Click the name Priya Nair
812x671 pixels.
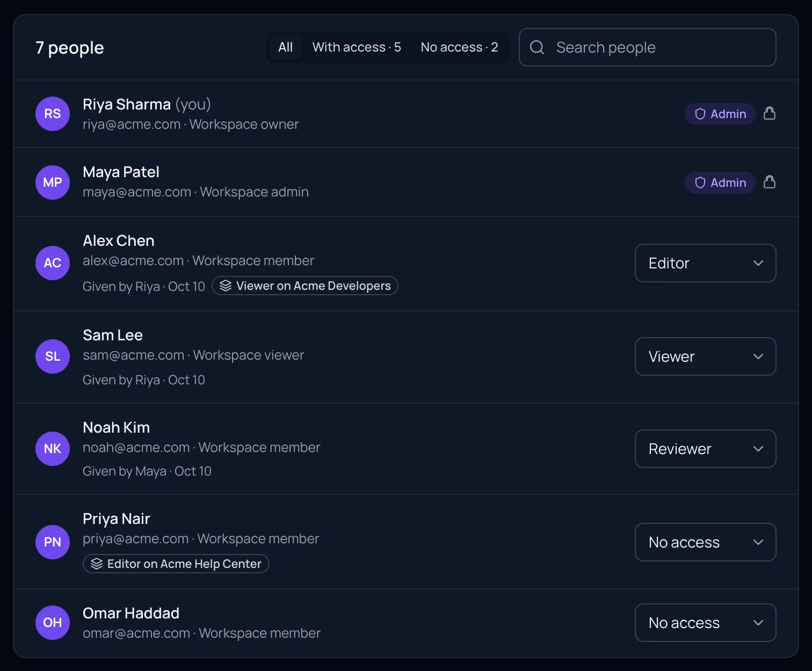117,519
